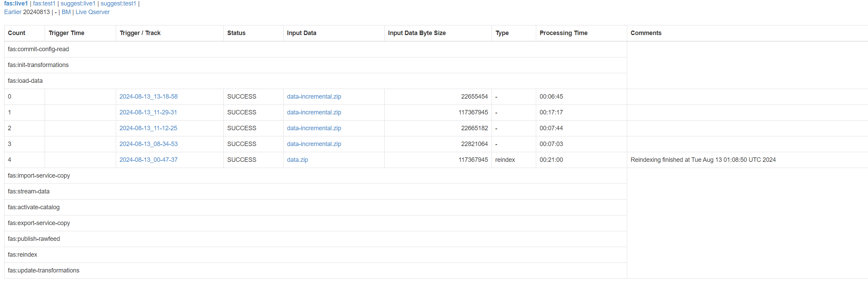Viewport: 868px width, 290px height.
Task: Download data-incremental.zip in row 0
Action: (x=314, y=97)
